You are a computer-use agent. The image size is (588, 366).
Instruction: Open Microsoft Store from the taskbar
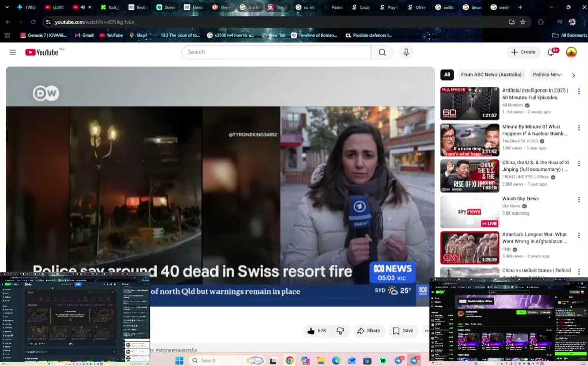pyautogui.click(x=367, y=361)
